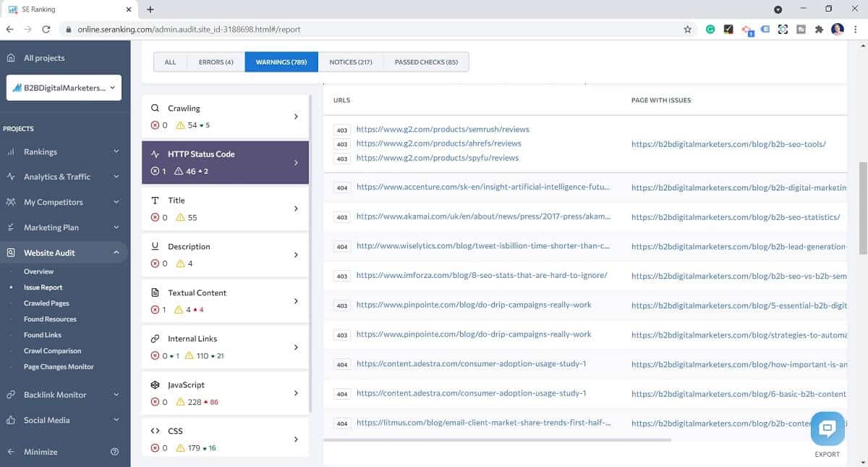
Task: Expand the JavaScript category arrow
Action: pyautogui.click(x=296, y=393)
